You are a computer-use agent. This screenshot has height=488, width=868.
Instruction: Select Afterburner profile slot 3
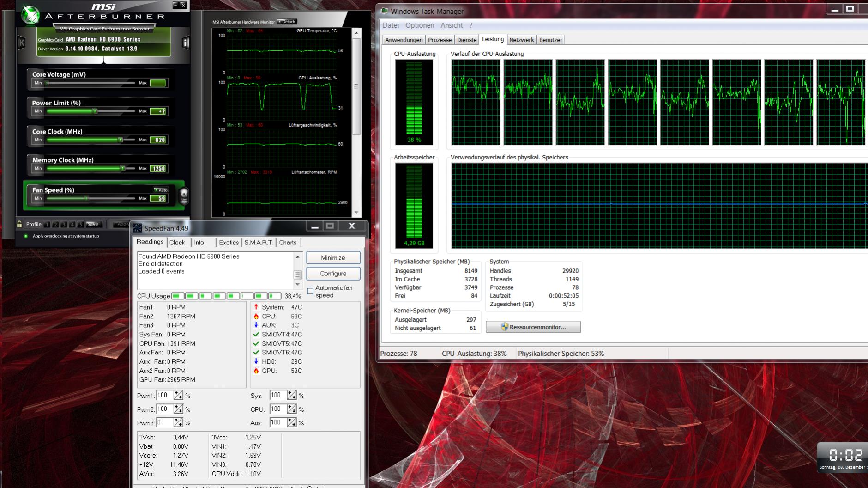tap(64, 225)
